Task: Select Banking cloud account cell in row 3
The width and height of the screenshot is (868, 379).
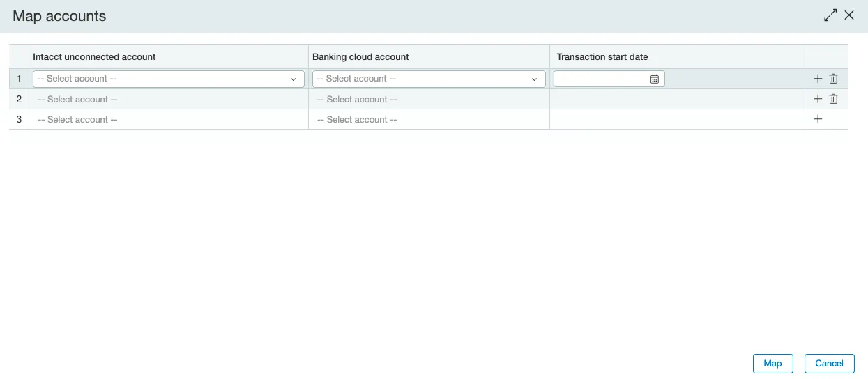Action: pyautogui.click(x=429, y=119)
